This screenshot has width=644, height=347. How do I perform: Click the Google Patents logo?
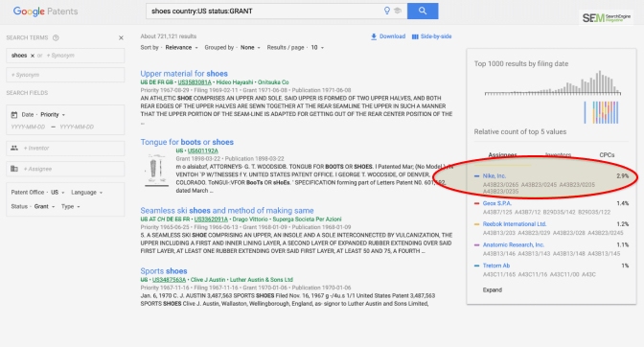coord(45,12)
